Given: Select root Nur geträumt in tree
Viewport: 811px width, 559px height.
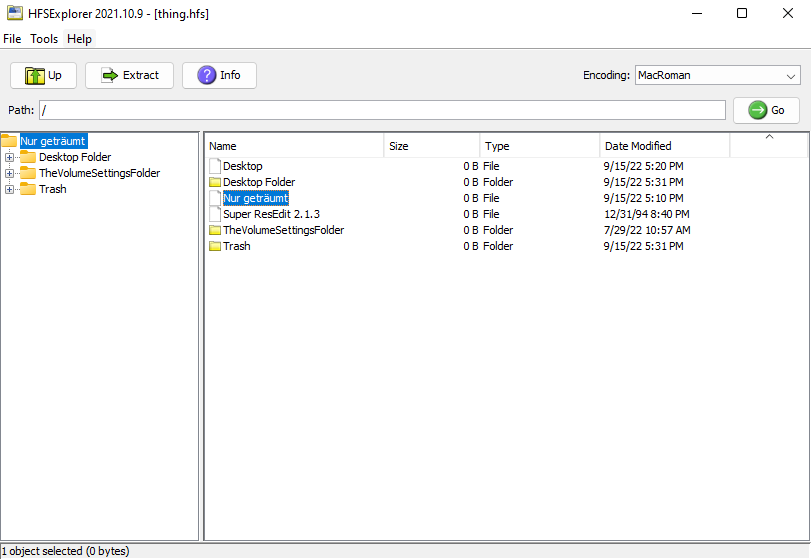Looking at the screenshot, I should pyautogui.click(x=53, y=141).
